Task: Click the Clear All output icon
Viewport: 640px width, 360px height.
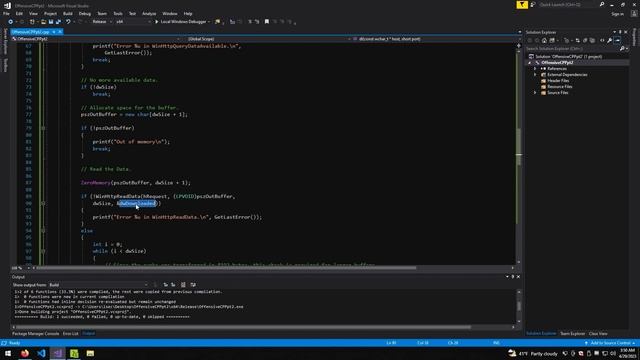Action: (x=183, y=284)
